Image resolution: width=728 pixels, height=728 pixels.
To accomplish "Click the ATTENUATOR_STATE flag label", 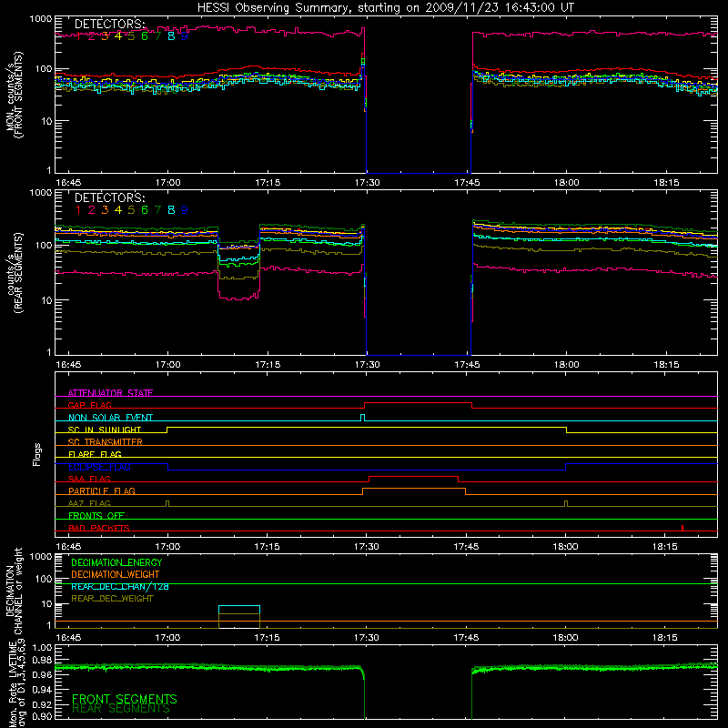I will (110, 393).
